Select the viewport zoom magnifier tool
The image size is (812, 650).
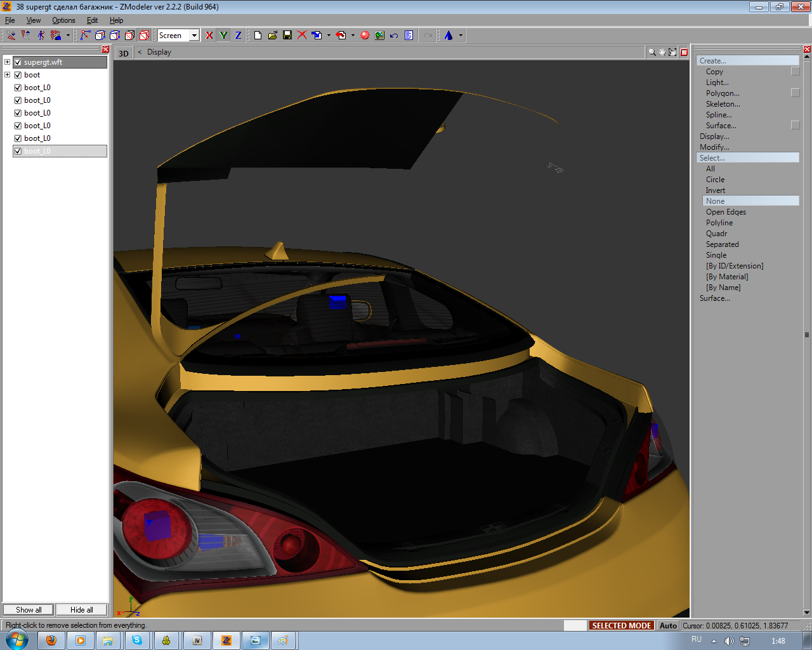tap(652, 52)
